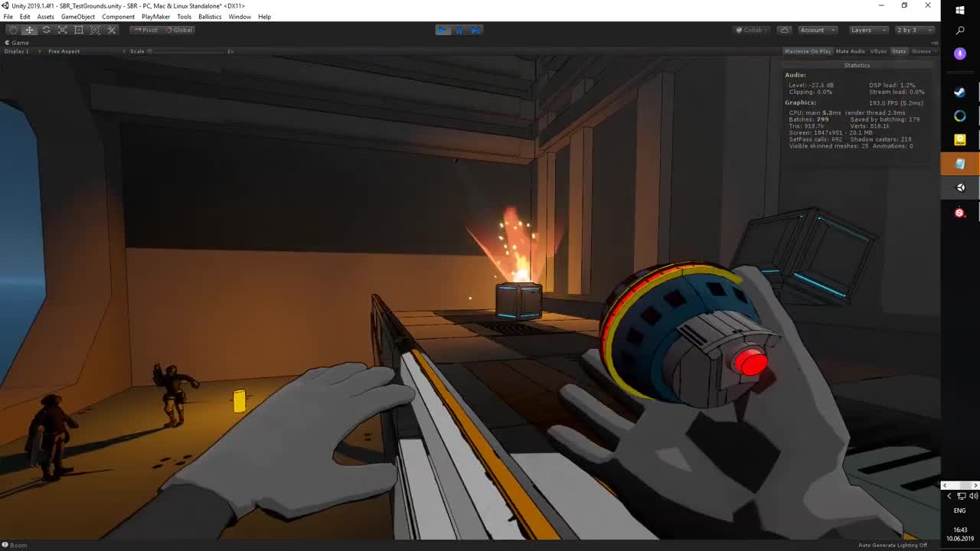Click the console status icon beside Boom

point(5,545)
